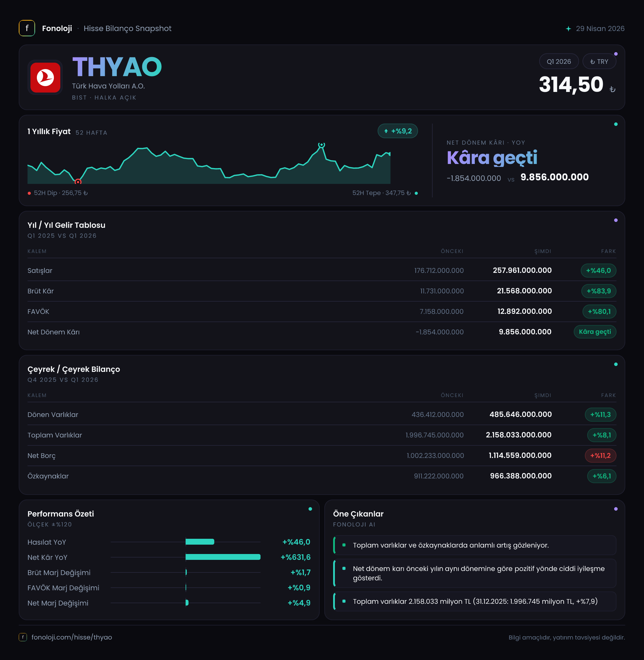Click the FARK column header in Gelir Tablosu
644x660 pixels.
tap(608, 251)
